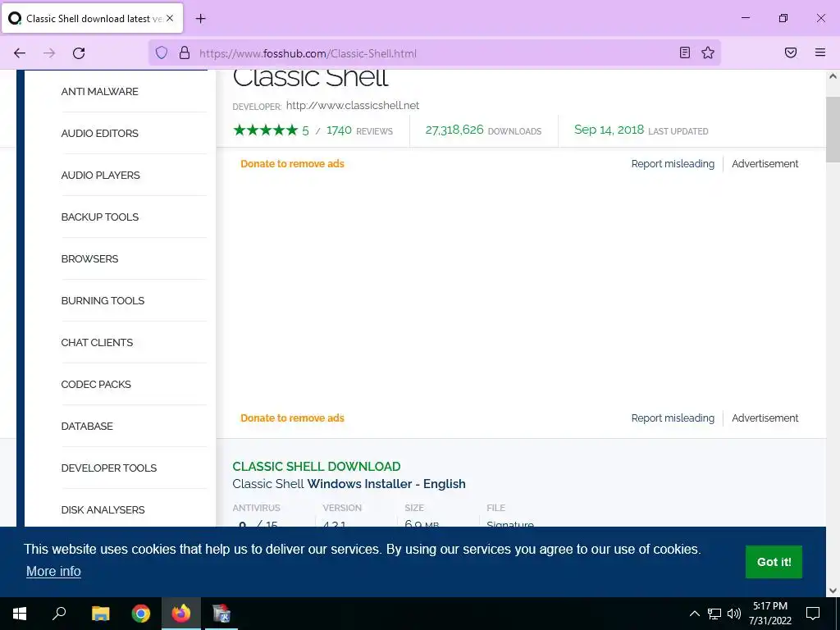The width and height of the screenshot is (840, 630).
Task: Click lower Report misleading link
Action: tap(673, 418)
